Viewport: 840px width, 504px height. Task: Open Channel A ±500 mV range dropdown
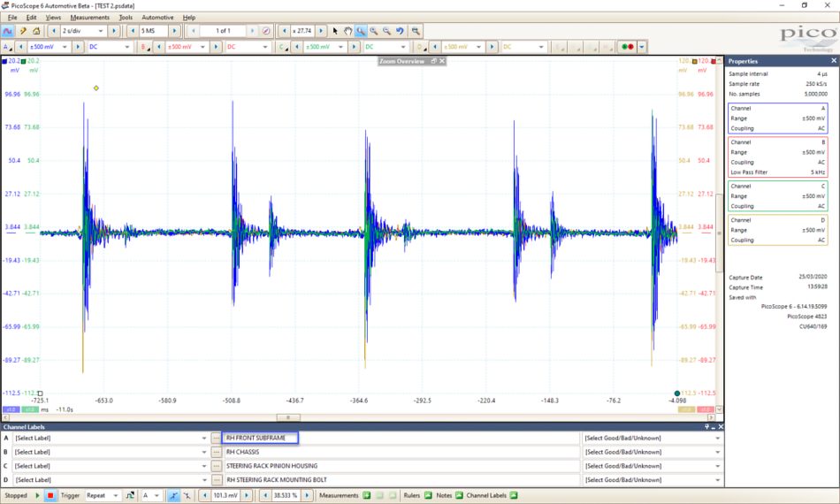click(x=65, y=47)
